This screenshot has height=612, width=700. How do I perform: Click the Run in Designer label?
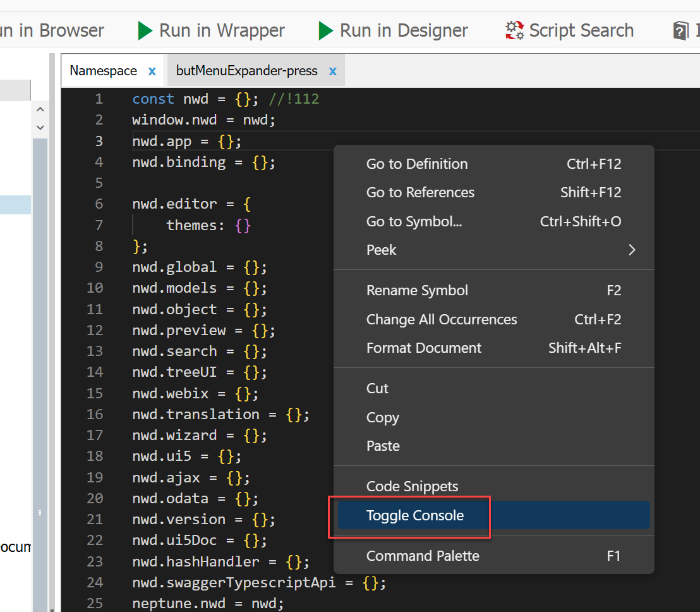404,30
